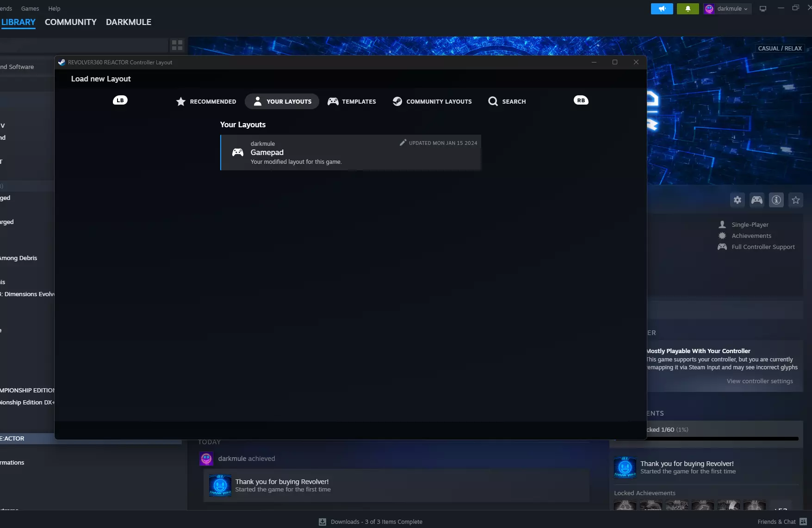
Task: Select the darkmule Gamepad layout
Action: 351,153
